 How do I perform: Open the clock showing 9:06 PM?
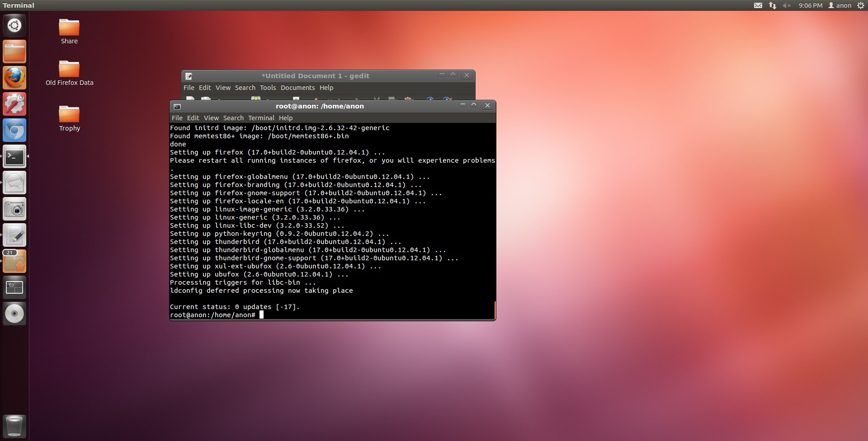810,5
